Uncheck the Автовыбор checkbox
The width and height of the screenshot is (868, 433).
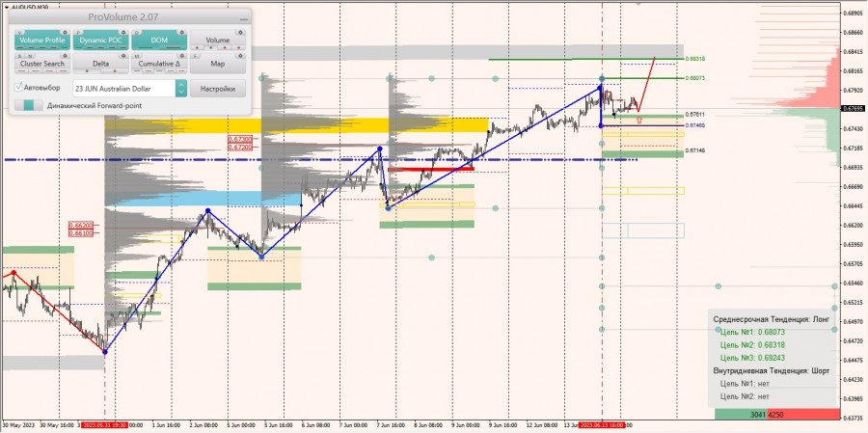click(x=19, y=87)
